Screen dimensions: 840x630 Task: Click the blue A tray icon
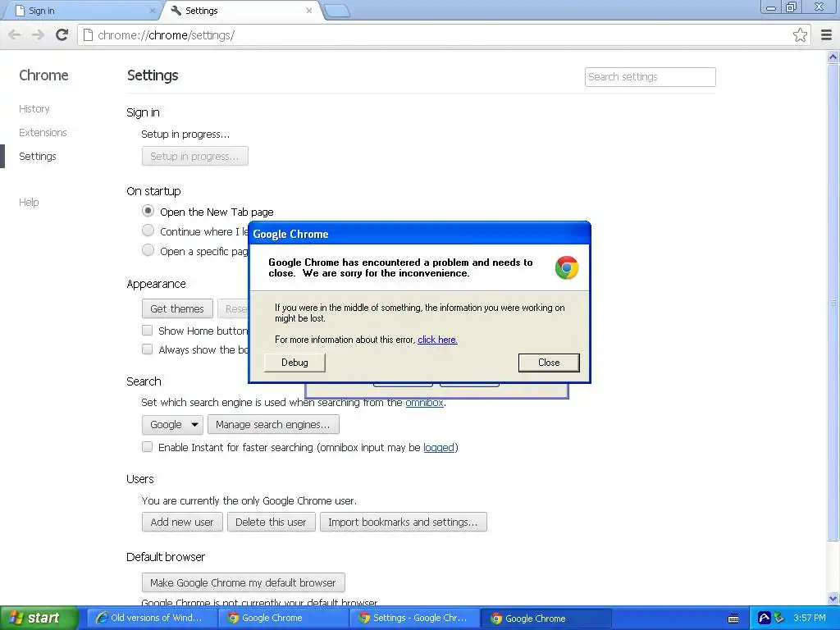coord(765,618)
